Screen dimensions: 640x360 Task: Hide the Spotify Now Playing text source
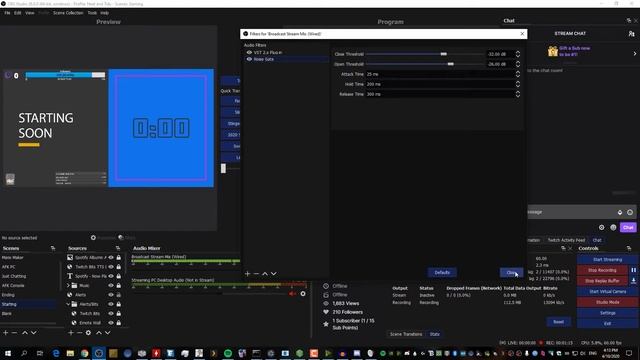click(x=111, y=276)
